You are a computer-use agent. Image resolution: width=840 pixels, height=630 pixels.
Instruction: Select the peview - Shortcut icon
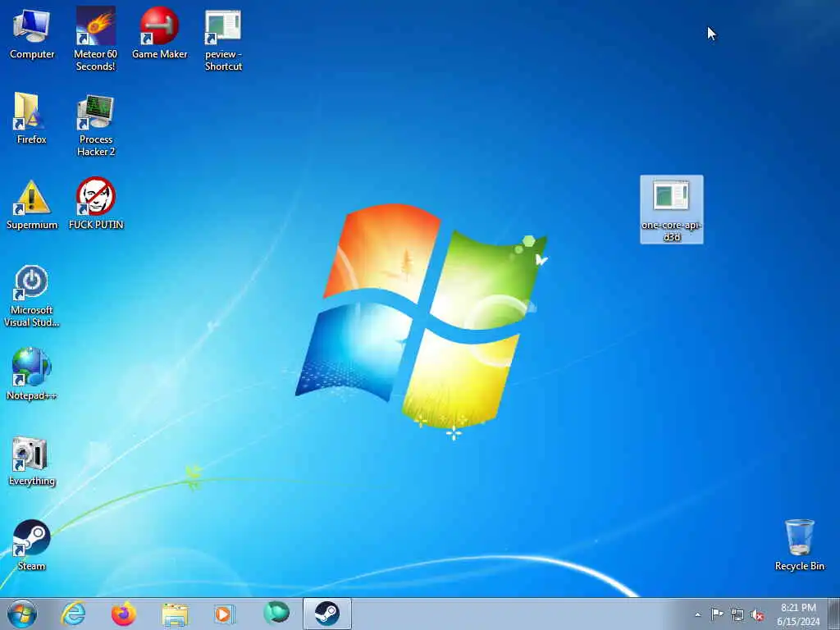click(x=223, y=40)
